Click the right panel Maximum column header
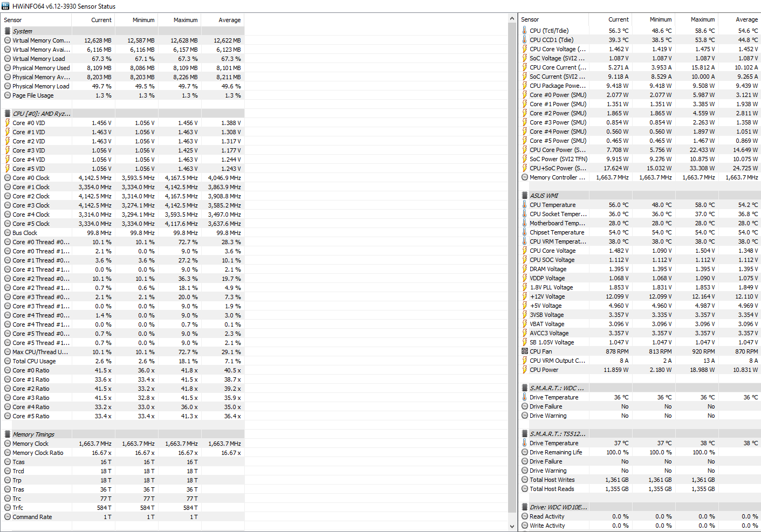 point(702,19)
